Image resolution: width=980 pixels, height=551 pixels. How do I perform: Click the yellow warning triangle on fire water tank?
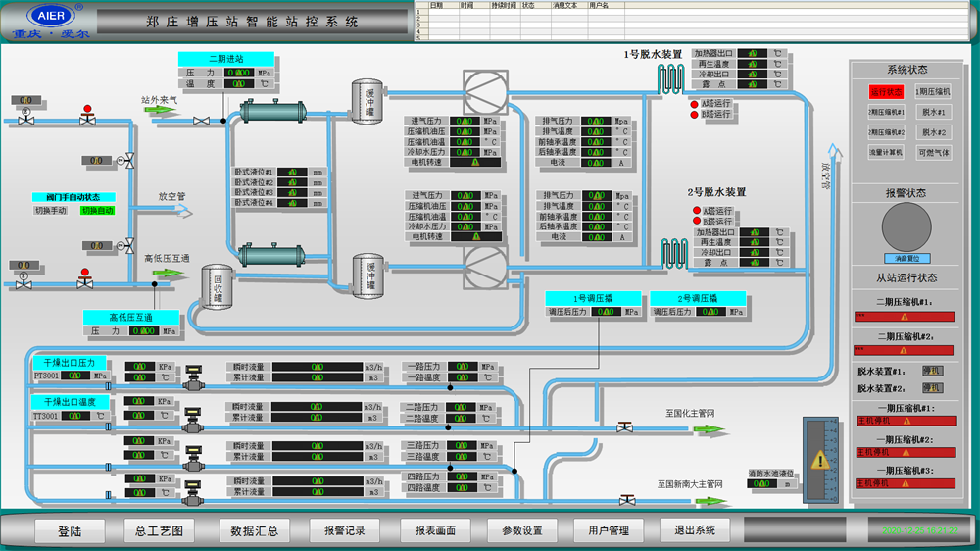tap(820, 461)
